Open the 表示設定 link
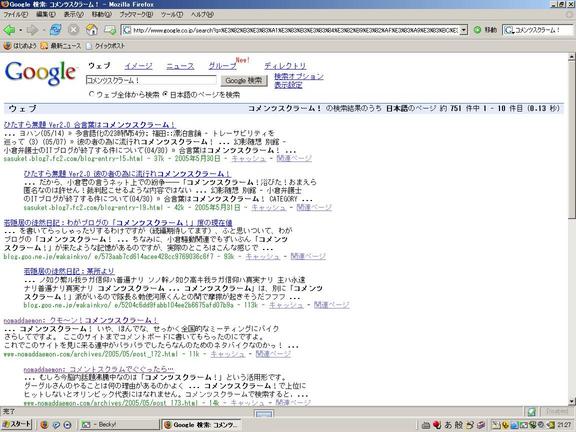 [288, 85]
